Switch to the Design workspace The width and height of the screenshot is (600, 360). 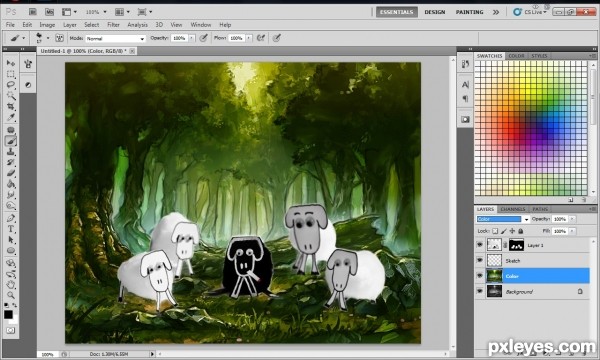click(435, 12)
